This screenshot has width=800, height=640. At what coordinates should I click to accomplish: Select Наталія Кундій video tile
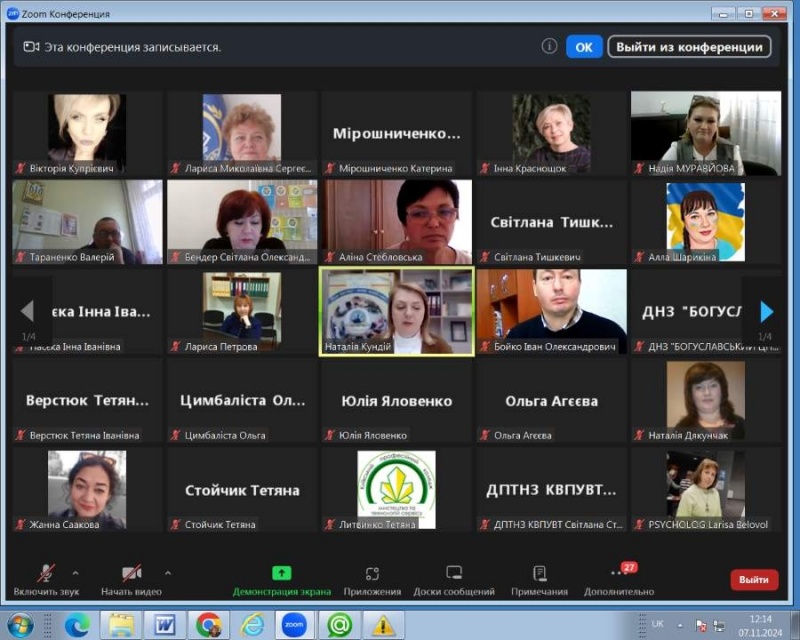pyautogui.click(x=396, y=311)
